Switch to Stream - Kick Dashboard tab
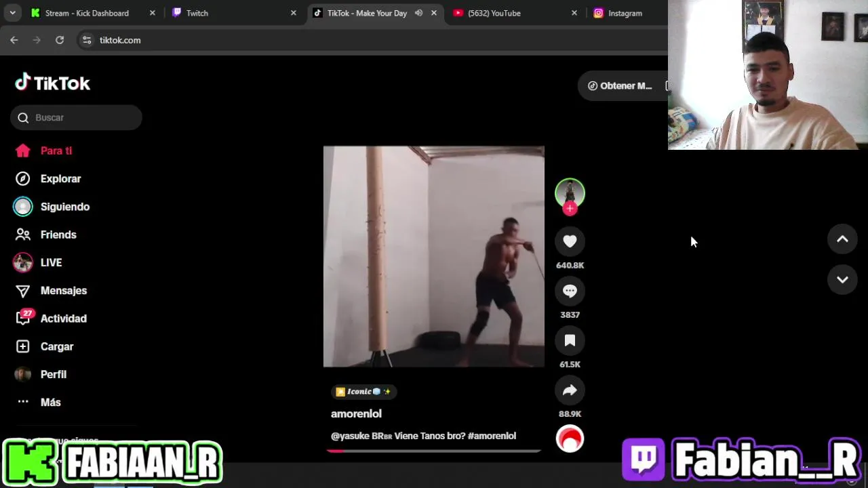 pyautogui.click(x=87, y=13)
